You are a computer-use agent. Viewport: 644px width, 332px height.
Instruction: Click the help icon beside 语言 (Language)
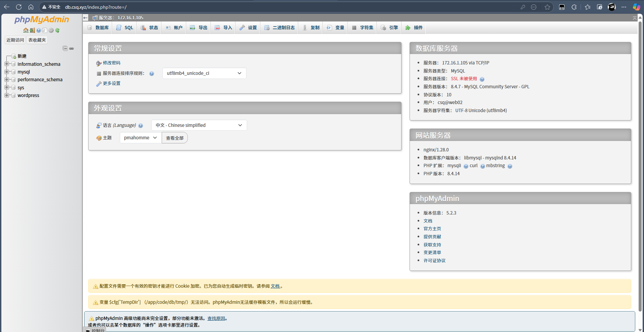click(141, 126)
